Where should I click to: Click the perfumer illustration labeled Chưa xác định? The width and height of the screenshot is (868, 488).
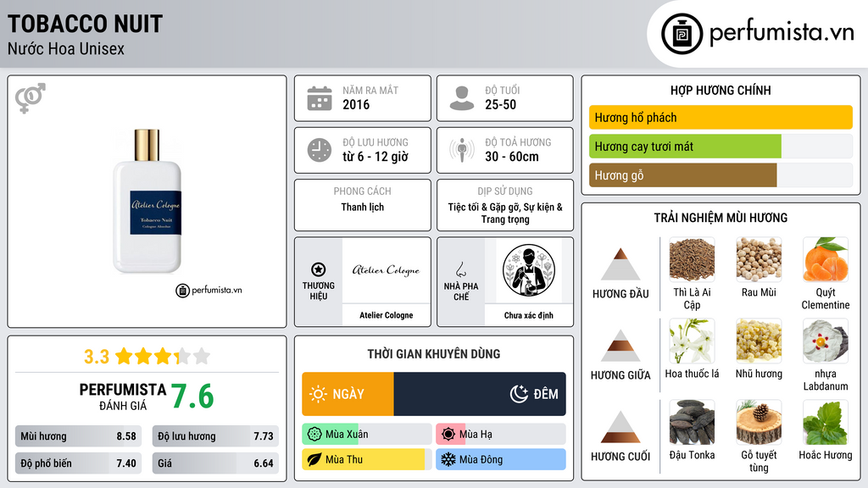pos(529,271)
